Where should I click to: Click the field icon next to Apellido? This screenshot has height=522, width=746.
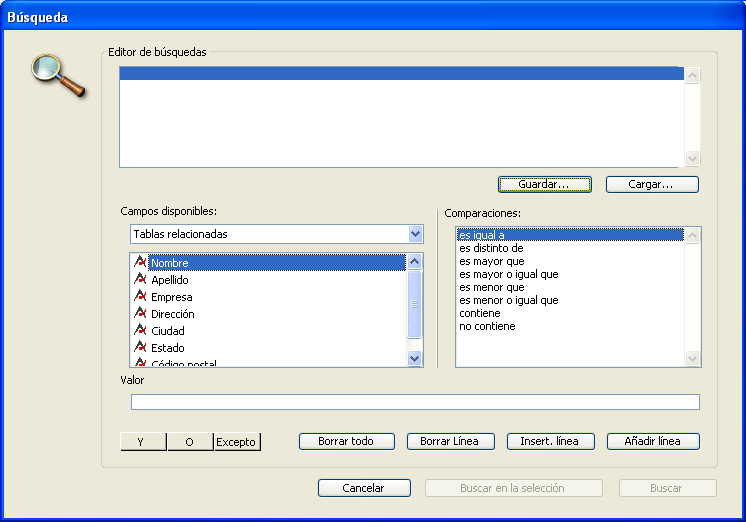[140, 280]
